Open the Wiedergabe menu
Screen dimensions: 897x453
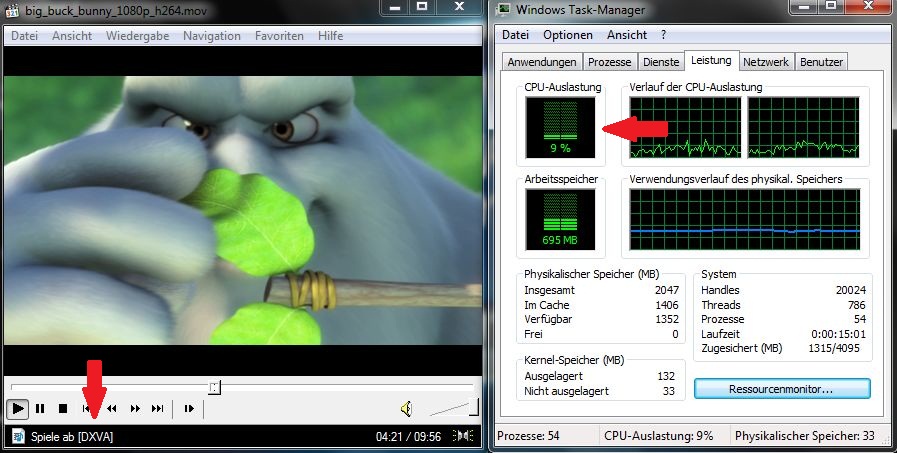point(137,35)
